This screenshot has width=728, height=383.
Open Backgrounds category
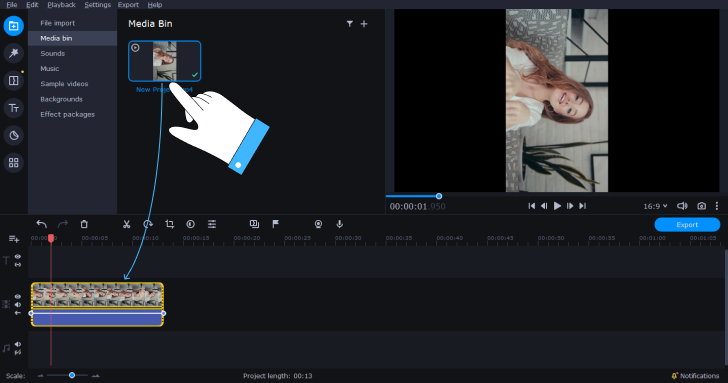(x=72, y=99)
